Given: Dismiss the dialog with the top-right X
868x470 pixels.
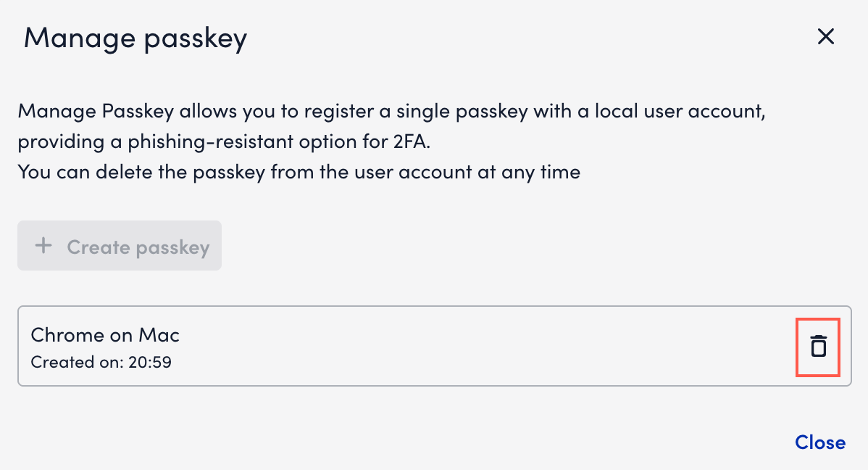Looking at the screenshot, I should 826,36.
